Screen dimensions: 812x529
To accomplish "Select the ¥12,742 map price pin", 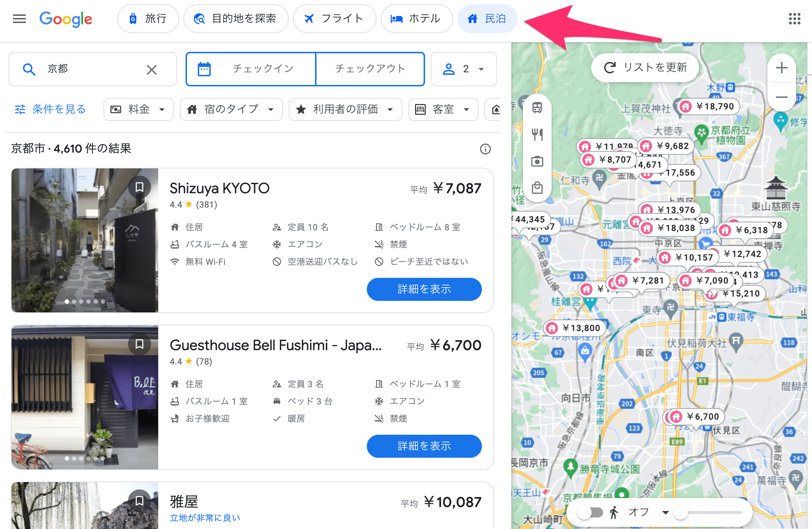I will [742, 254].
